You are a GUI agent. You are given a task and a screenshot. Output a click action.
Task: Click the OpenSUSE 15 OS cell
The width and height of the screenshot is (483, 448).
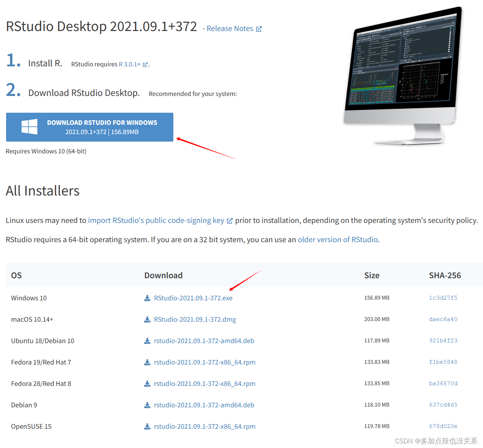(x=31, y=427)
